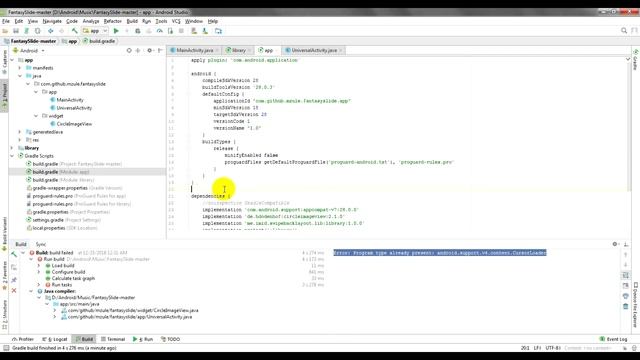Open Project panel gear settings
640x360 pixels.
(150, 51)
